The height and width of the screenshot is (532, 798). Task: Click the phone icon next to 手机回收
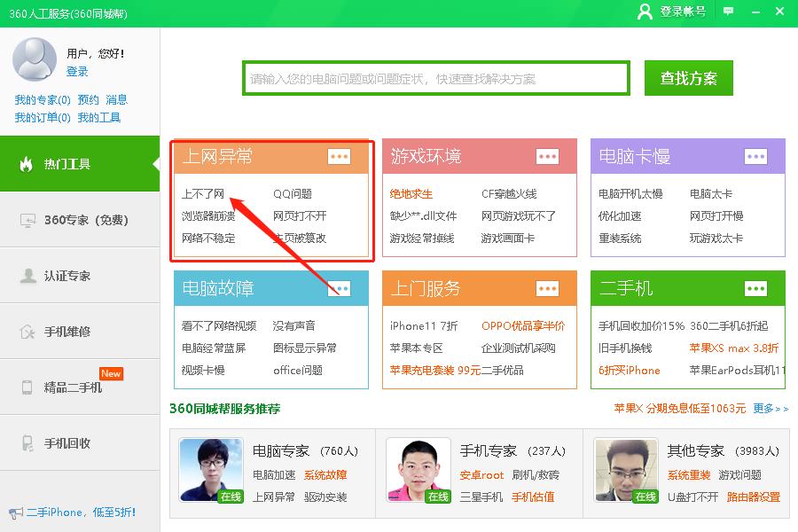tap(27, 442)
